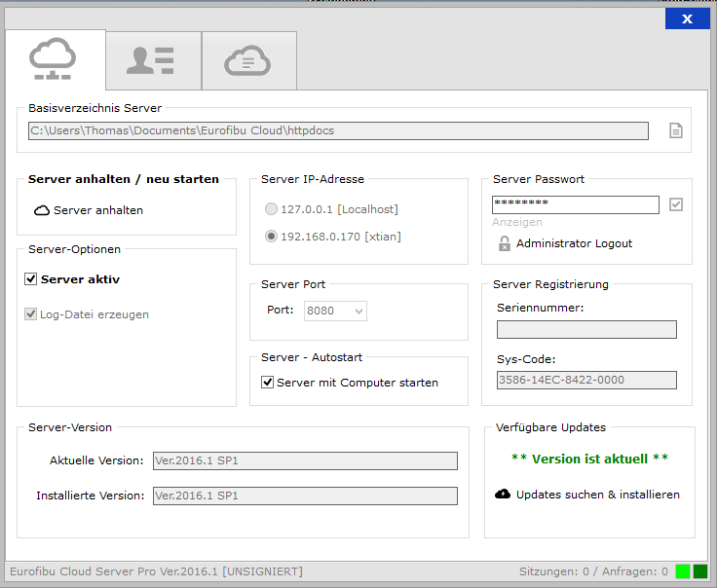Click the dark green status indicator
The width and height of the screenshot is (717, 588).
[x=700, y=571]
